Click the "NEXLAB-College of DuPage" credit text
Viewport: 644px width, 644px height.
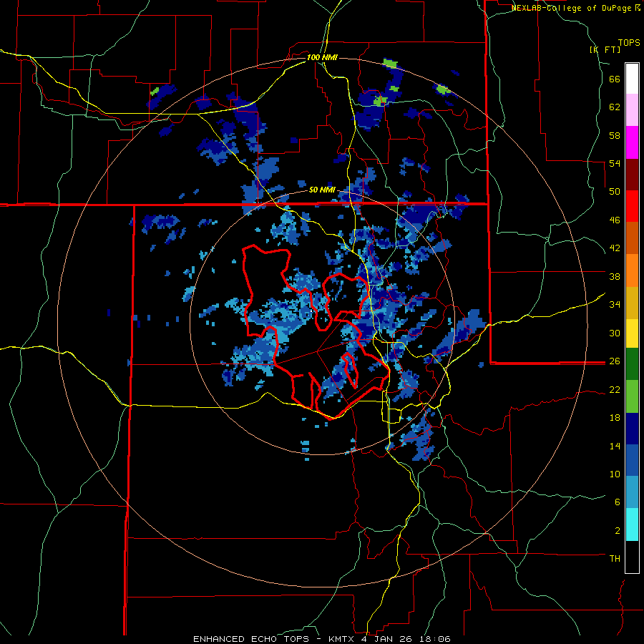click(571, 8)
